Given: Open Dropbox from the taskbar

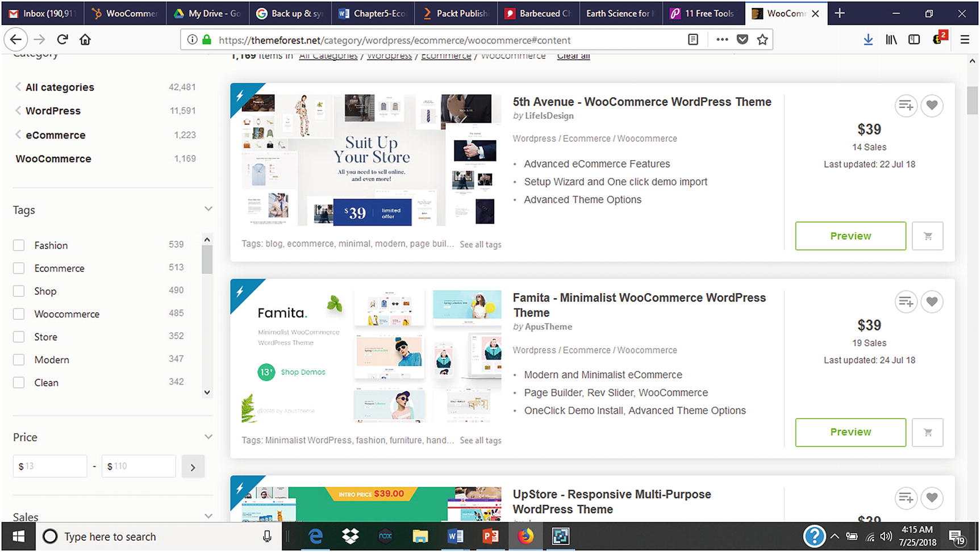Looking at the screenshot, I should [351, 537].
